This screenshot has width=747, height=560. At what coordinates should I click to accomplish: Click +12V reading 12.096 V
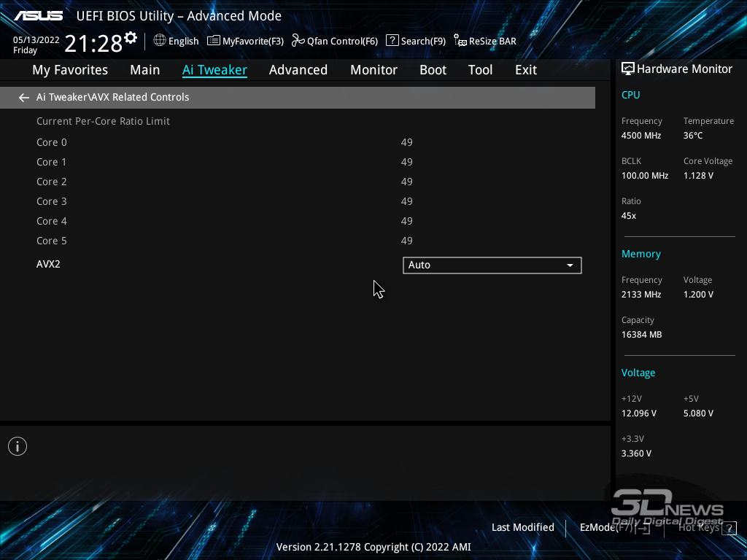point(639,413)
